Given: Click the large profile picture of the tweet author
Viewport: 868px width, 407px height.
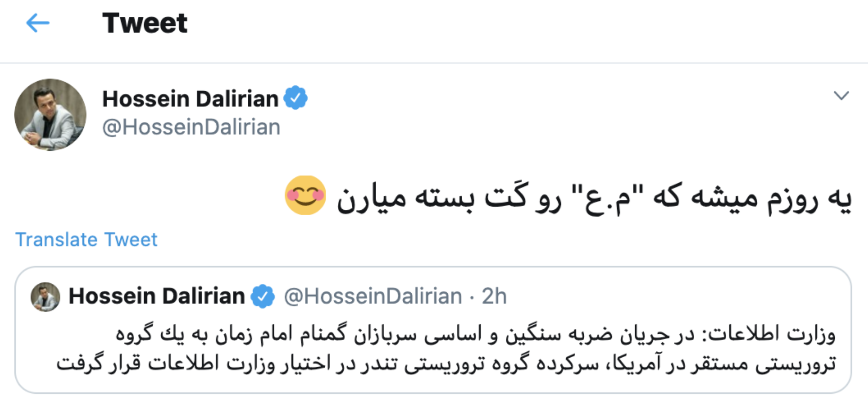Looking at the screenshot, I should (x=50, y=115).
